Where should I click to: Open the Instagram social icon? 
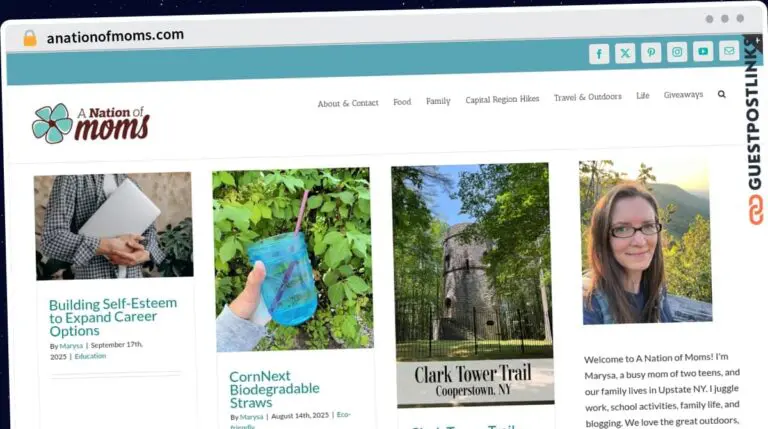(677, 52)
